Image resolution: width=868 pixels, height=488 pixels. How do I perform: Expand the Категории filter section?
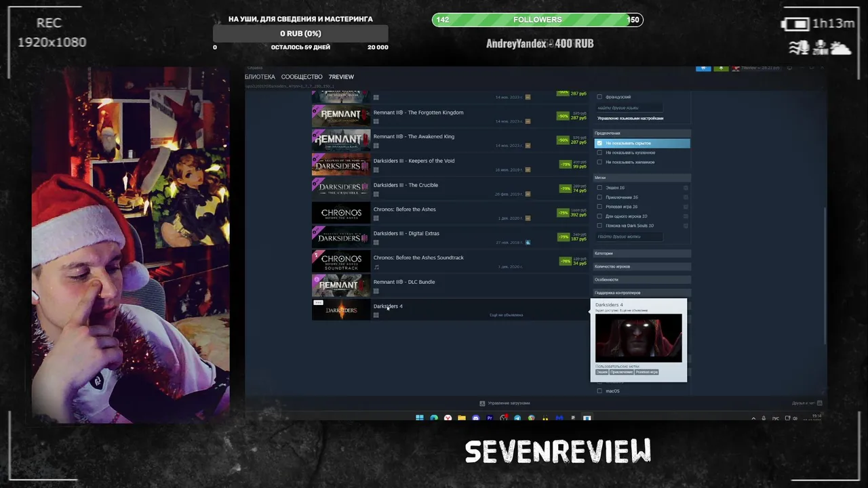(642, 253)
